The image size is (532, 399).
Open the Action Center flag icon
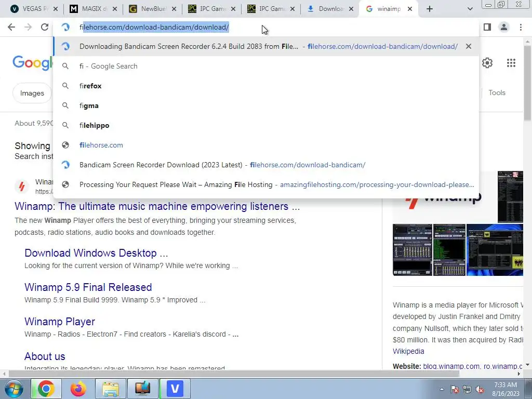[x=454, y=390]
